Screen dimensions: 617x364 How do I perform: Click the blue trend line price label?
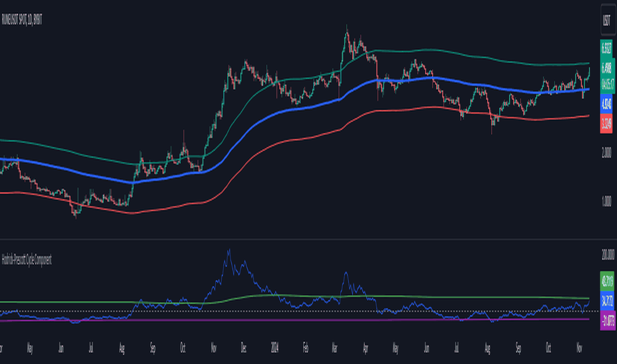click(x=606, y=104)
